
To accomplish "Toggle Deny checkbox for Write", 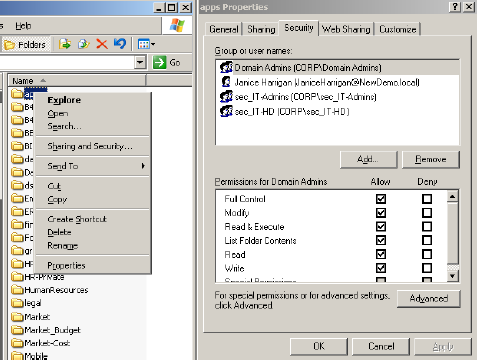I will 427,268.
